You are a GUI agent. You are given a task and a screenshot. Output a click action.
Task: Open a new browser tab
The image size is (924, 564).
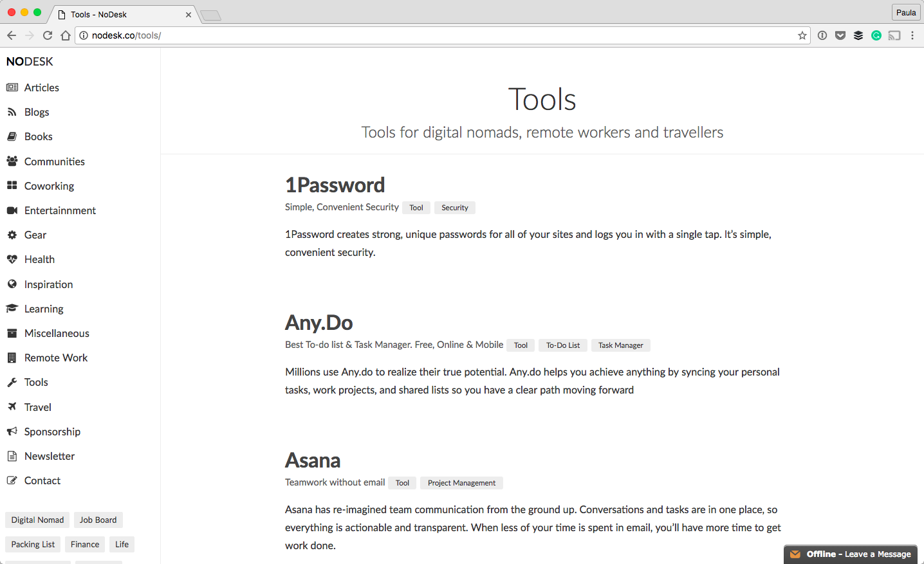point(210,15)
